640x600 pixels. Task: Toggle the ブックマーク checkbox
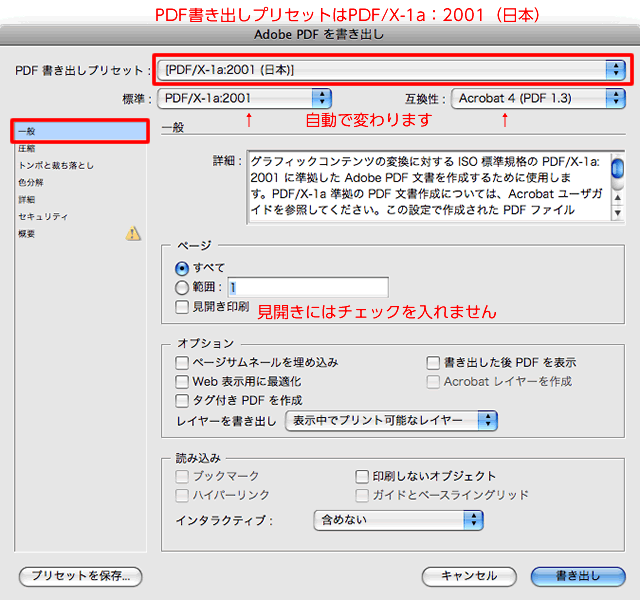[x=182, y=476]
